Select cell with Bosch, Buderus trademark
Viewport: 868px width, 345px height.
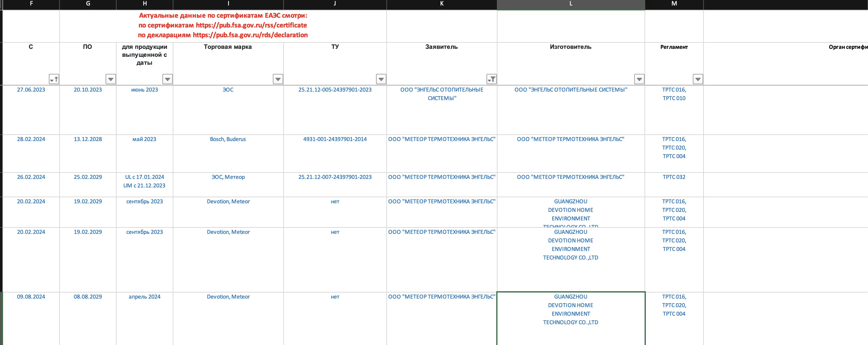point(228,153)
